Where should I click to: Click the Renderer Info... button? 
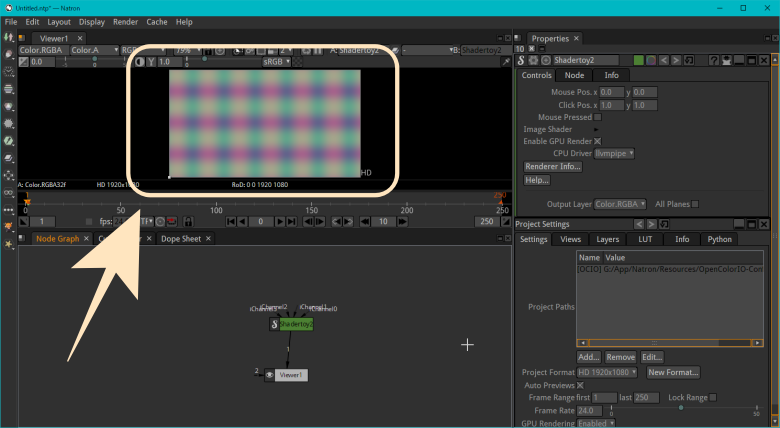(552, 167)
